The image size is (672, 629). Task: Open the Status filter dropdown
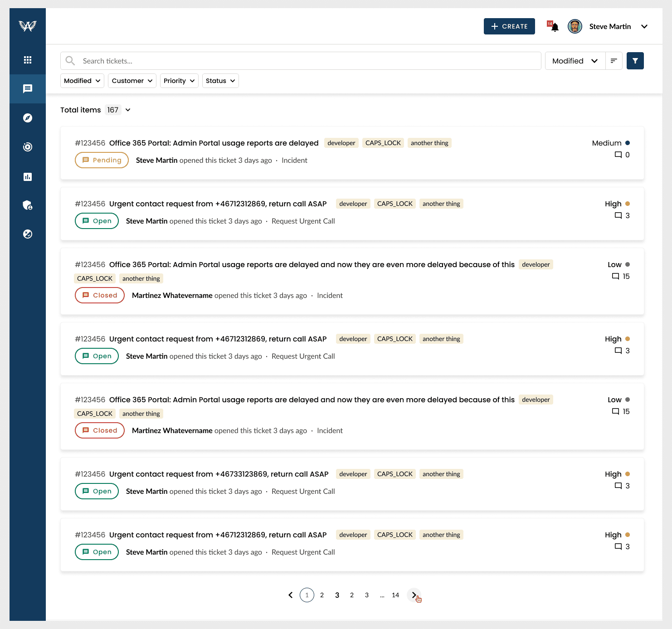[x=220, y=81]
